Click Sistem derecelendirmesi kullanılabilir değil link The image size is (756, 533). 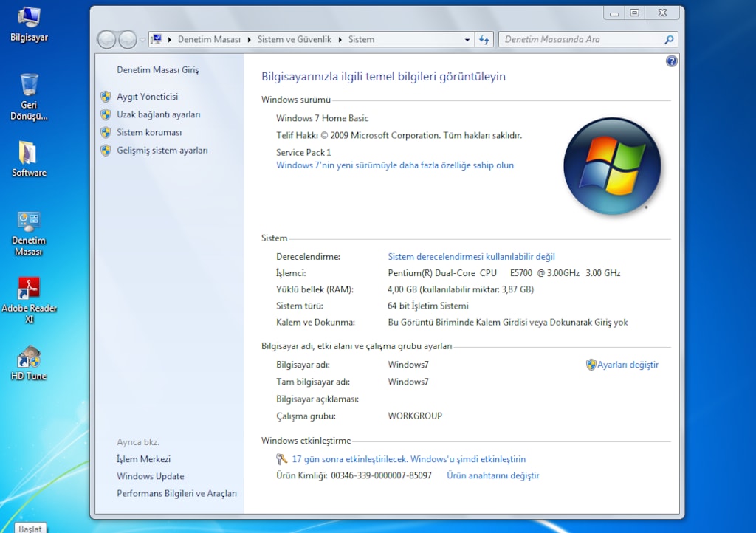pos(471,257)
